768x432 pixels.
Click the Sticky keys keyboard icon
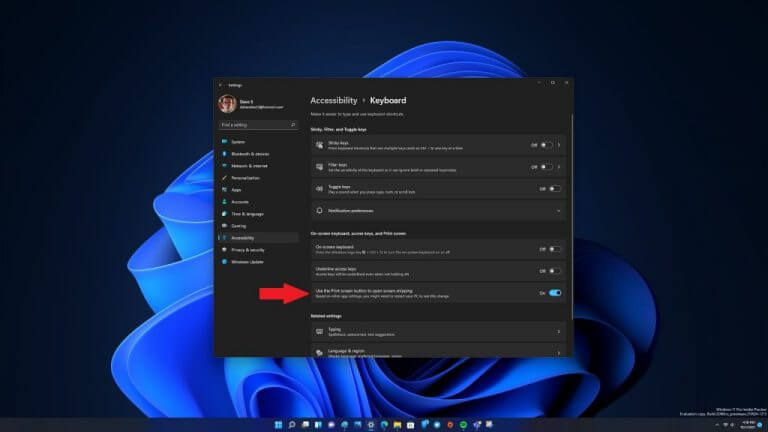pyautogui.click(x=319, y=145)
